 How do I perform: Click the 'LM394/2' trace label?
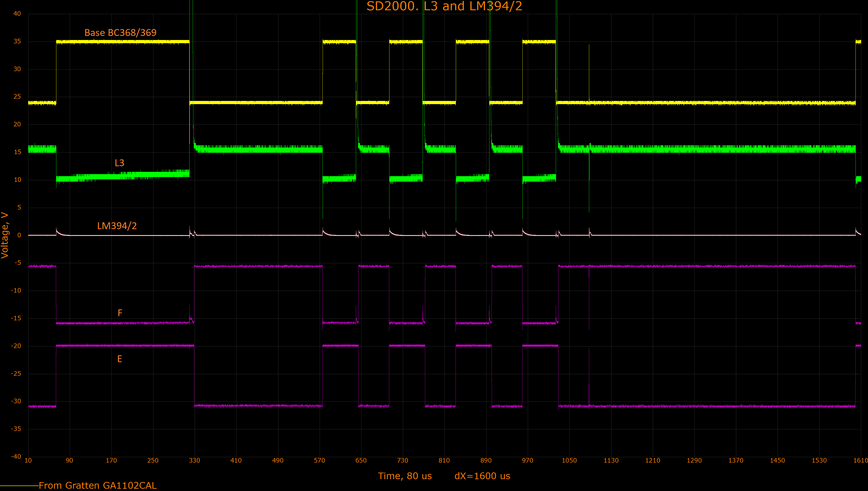[117, 225]
